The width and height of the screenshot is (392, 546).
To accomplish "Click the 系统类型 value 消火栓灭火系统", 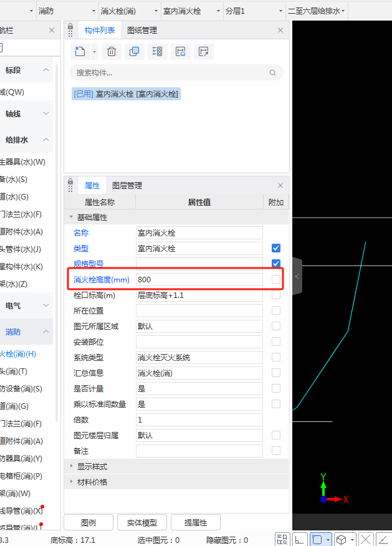I will click(199, 358).
